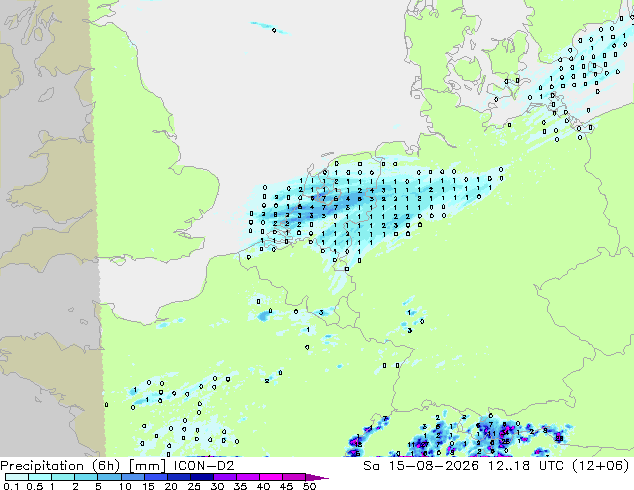Click the 20–25 mm legend color swatch
Image resolution: width=634 pixels, height=490 pixels.
[x=178, y=477]
